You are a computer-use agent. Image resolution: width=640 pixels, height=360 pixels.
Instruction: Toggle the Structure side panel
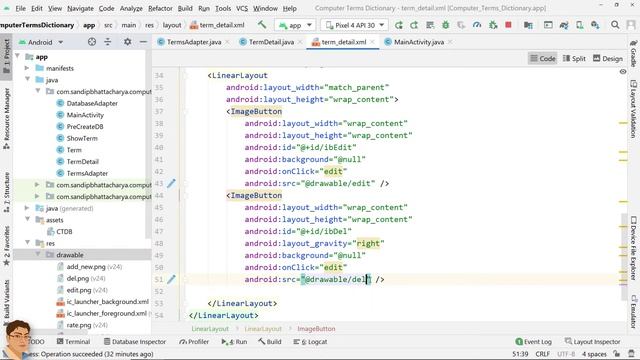tap(7, 192)
